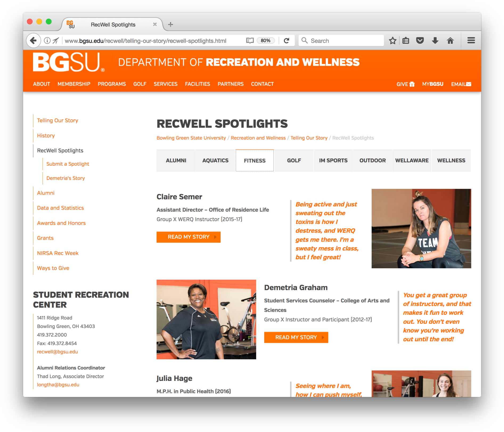This screenshot has height=432, width=504.
Task: Open the EMAIL envelope link
Action: point(461,84)
